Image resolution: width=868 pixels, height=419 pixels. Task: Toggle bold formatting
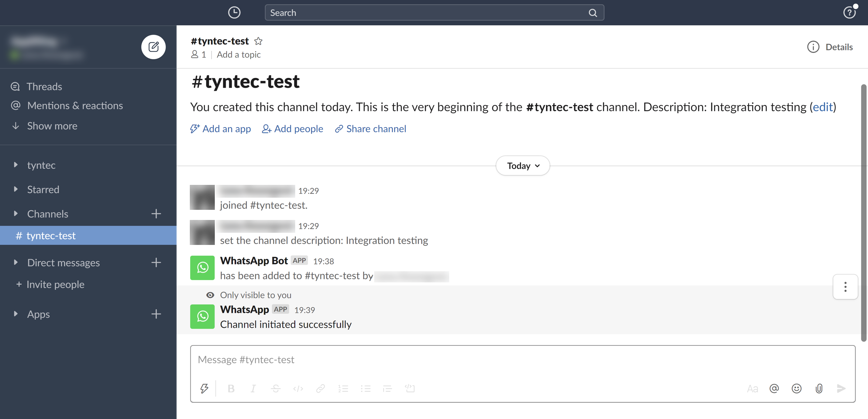(x=231, y=389)
